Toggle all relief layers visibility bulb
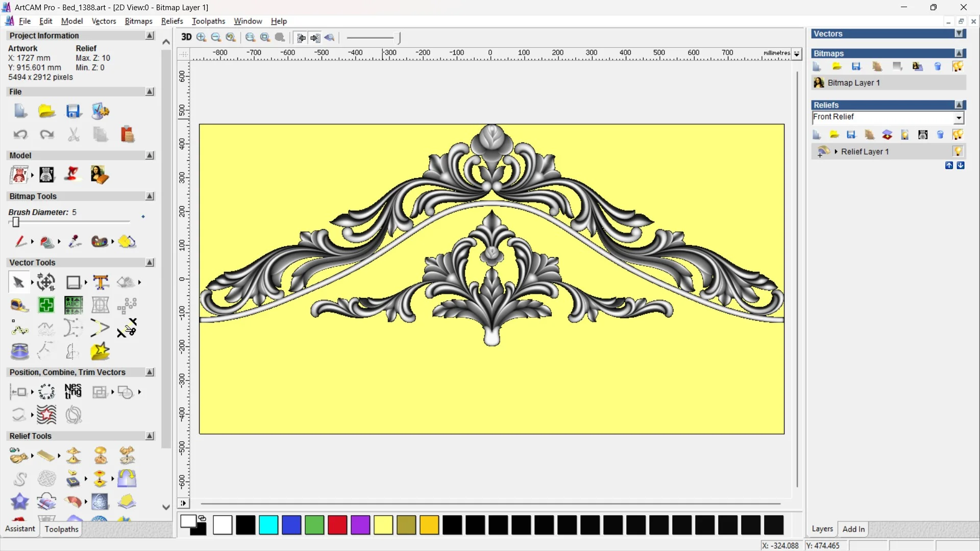This screenshot has height=551, width=980. (x=958, y=135)
